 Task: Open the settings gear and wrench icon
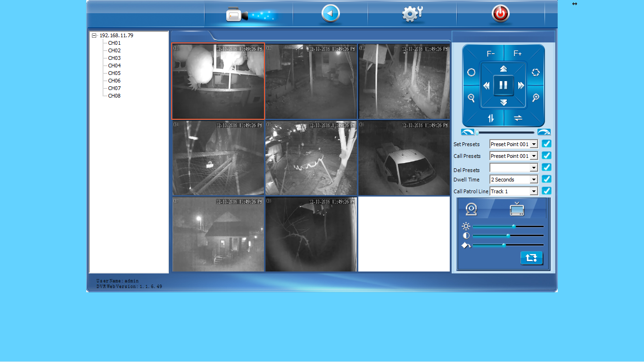[412, 14]
